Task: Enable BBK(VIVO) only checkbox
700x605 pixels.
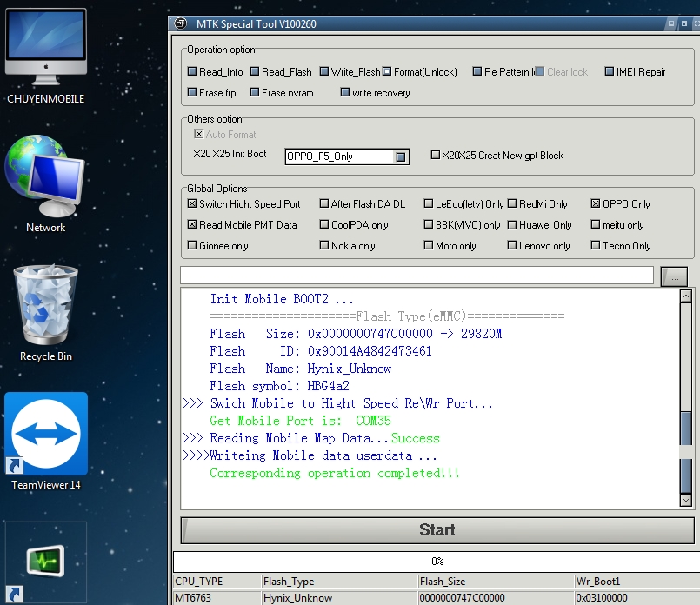Action: pyautogui.click(x=429, y=224)
